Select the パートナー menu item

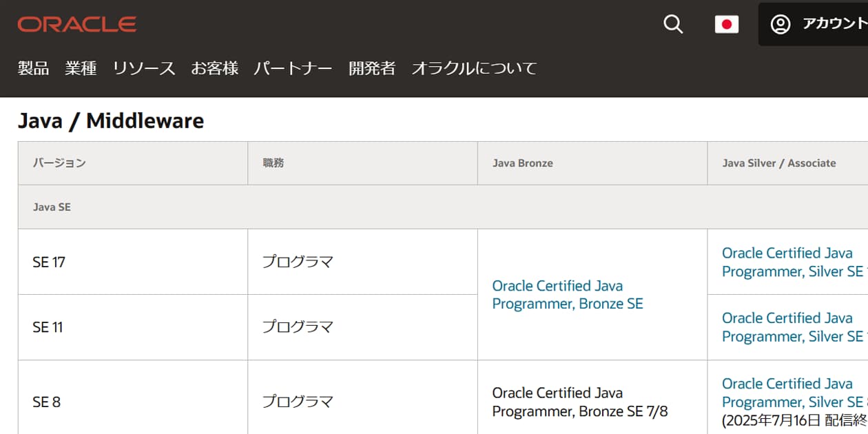[293, 68]
